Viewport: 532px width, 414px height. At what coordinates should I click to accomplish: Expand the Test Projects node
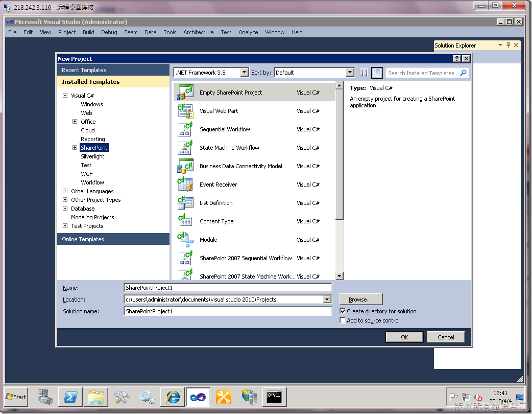coord(65,225)
